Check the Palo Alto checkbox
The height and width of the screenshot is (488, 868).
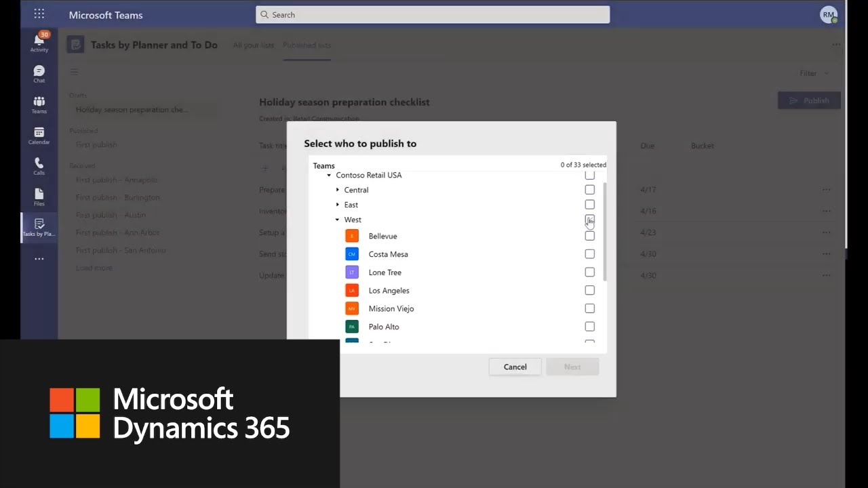[x=589, y=327]
